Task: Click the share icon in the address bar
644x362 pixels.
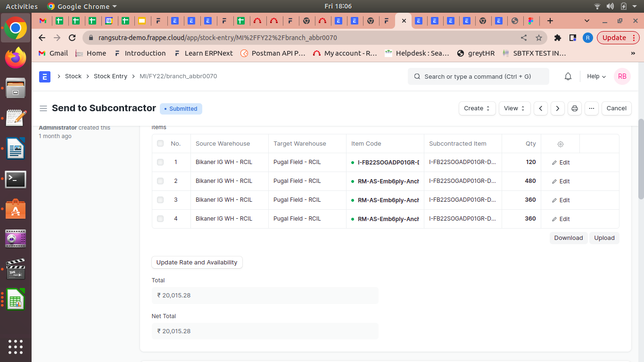Action: coord(523,37)
